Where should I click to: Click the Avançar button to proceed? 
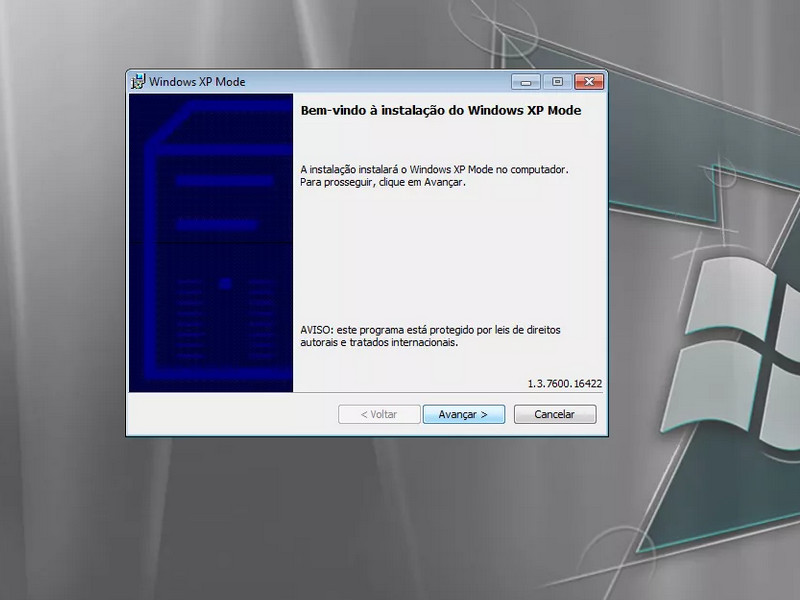(x=464, y=414)
